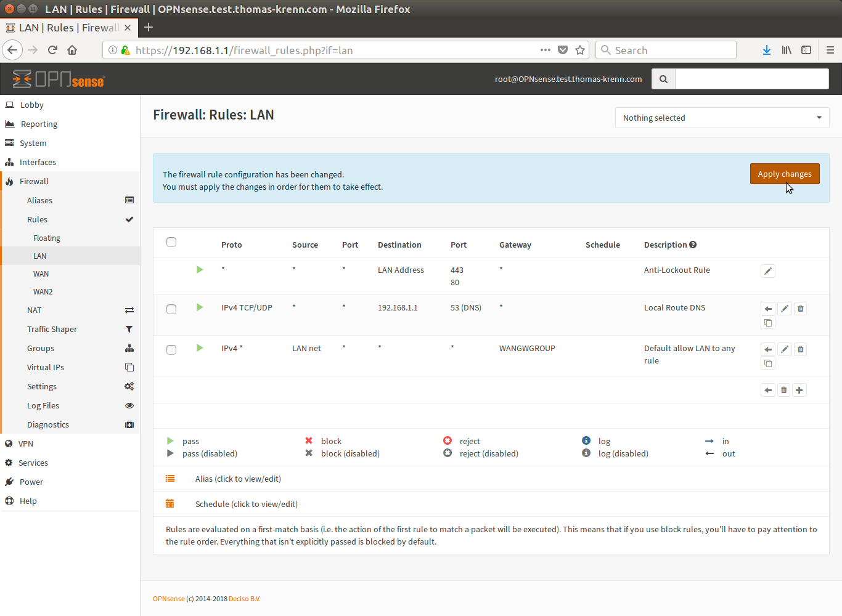Image resolution: width=842 pixels, height=616 pixels.
Task: Check the Local Route DNS rule checkbox
Action: point(171,309)
